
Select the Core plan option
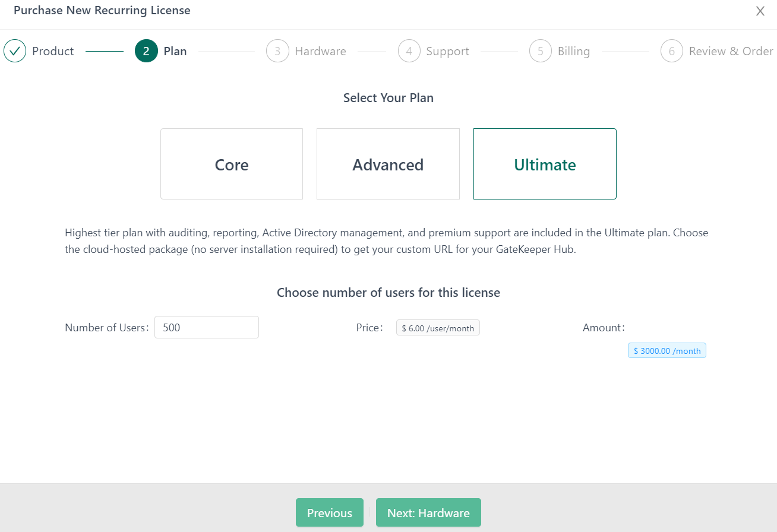click(232, 164)
